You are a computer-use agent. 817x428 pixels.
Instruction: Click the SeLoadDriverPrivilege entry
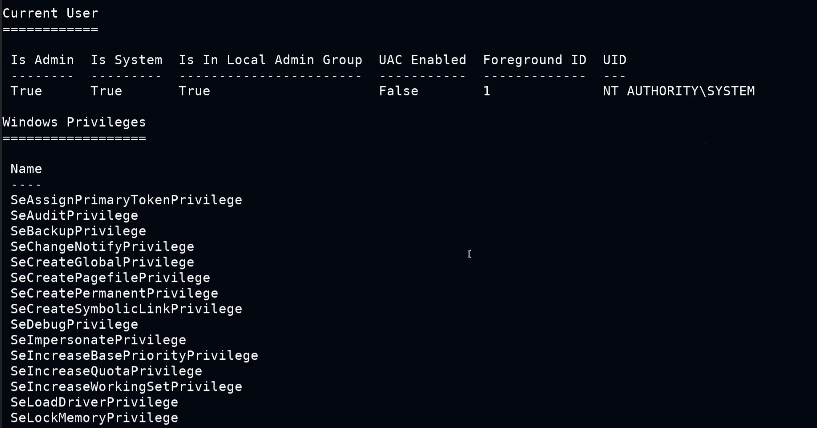point(94,402)
